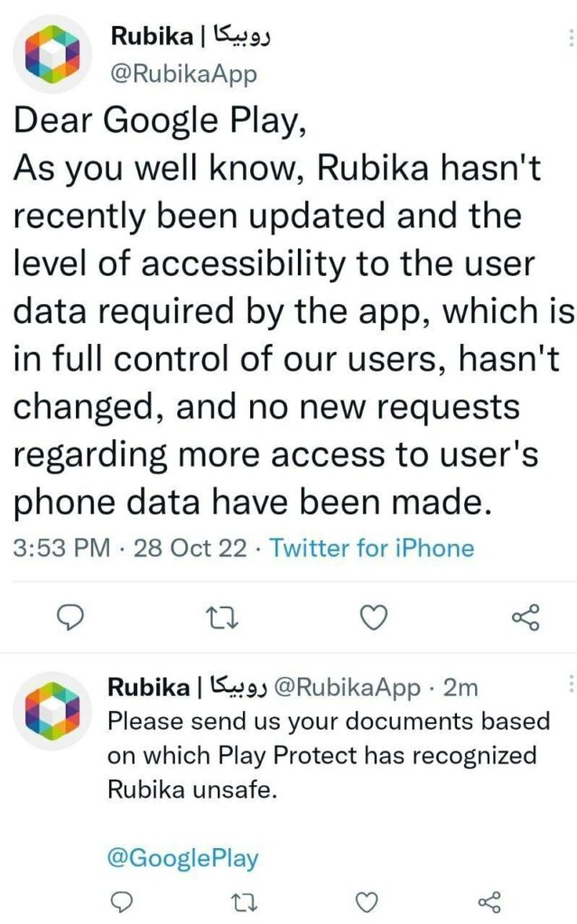Tap the Rubika display name in header
577x924 pixels.
tap(191, 36)
